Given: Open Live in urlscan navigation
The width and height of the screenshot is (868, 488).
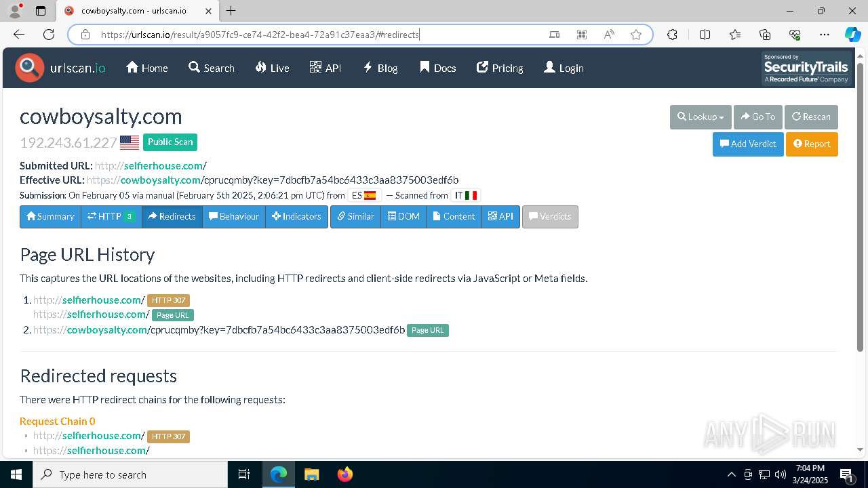Looking at the screenshot, I should pos(272,68).
